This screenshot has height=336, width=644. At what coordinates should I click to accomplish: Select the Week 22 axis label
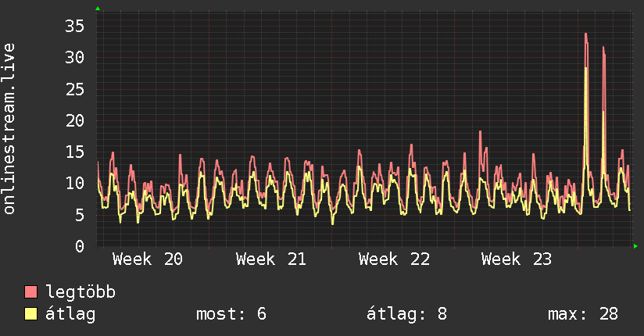(394, 259)
